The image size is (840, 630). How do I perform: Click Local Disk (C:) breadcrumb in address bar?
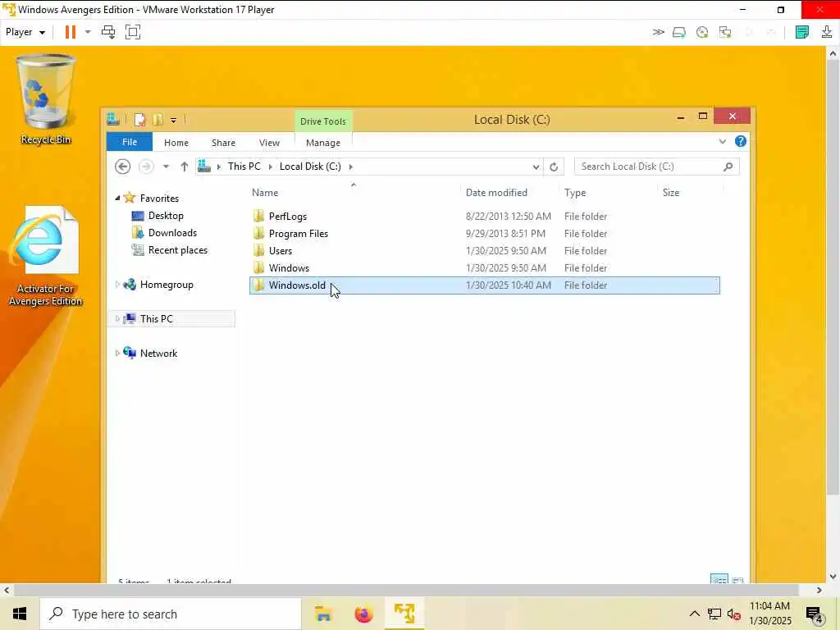click(x=310, y=167)
